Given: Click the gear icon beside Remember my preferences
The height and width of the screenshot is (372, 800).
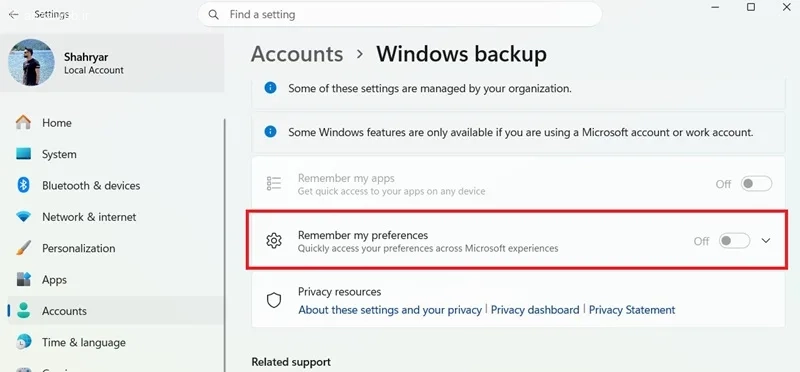Looking at the screenshot, I should (274, 241).
